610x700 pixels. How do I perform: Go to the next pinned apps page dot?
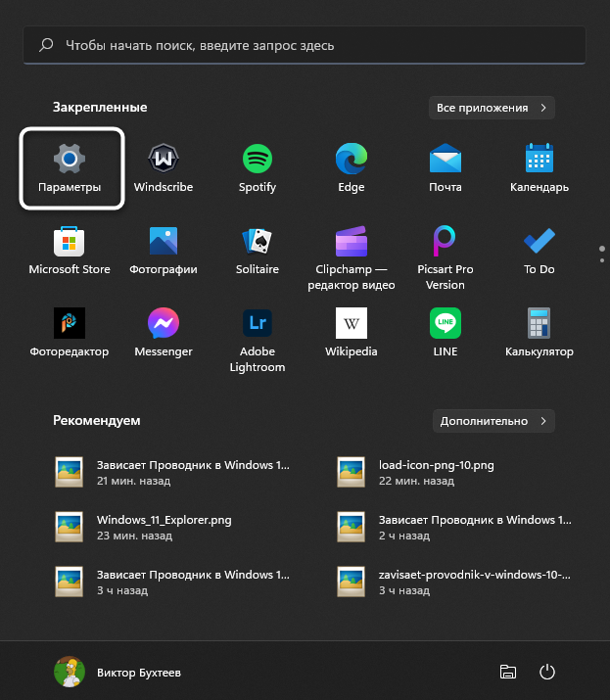602,260
